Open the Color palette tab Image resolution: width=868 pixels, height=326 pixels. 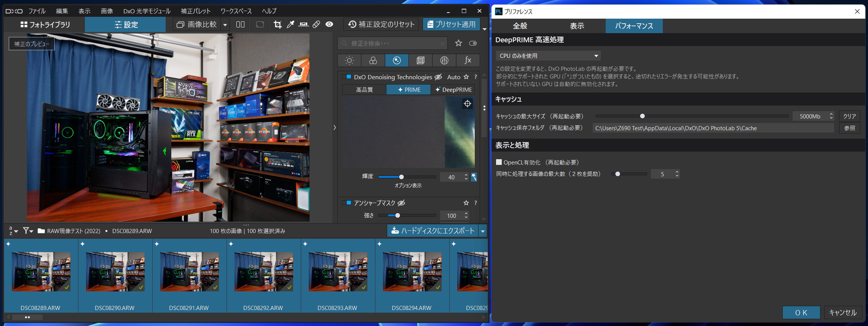373,60
